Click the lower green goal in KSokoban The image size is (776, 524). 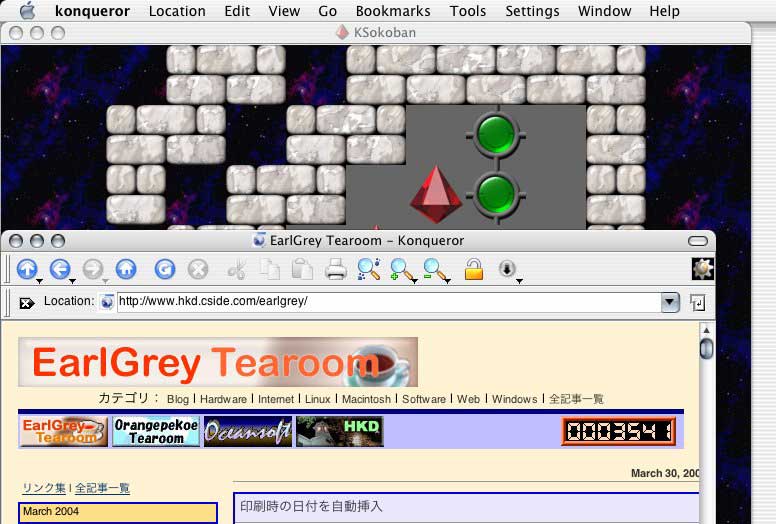click(x=496, y=195)
